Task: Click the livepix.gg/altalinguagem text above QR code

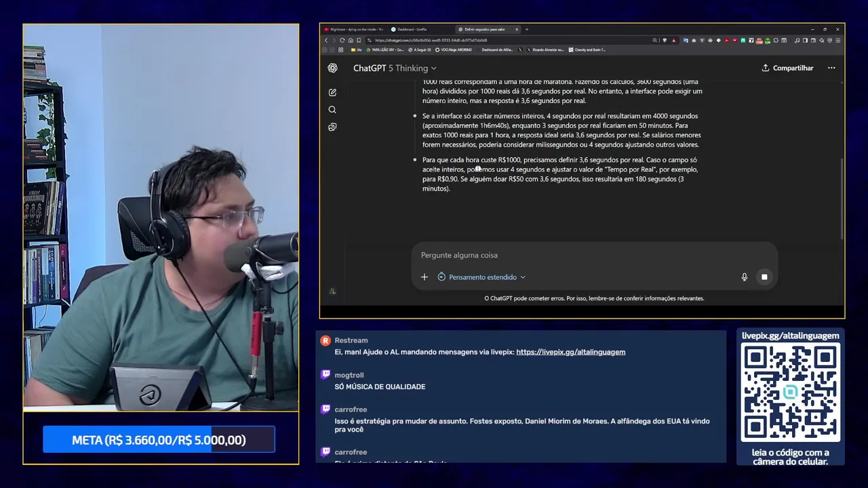Action: pyautogui.click(x=790, y=335)
